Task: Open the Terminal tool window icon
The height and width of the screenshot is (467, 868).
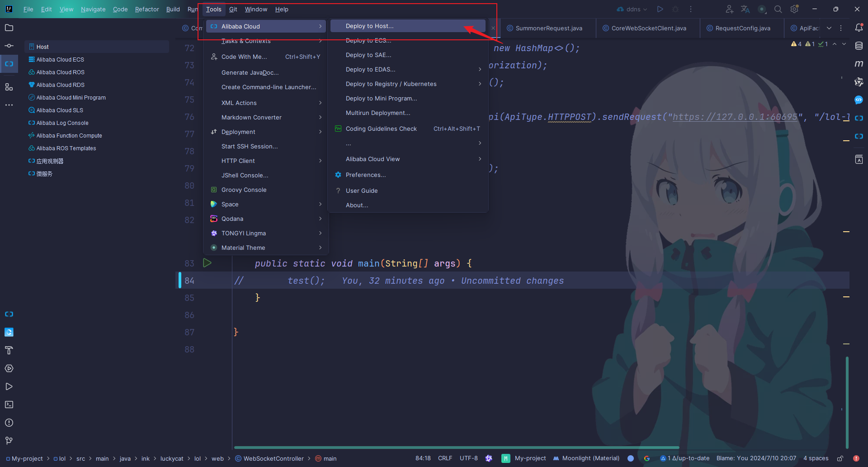Action: 9,405
